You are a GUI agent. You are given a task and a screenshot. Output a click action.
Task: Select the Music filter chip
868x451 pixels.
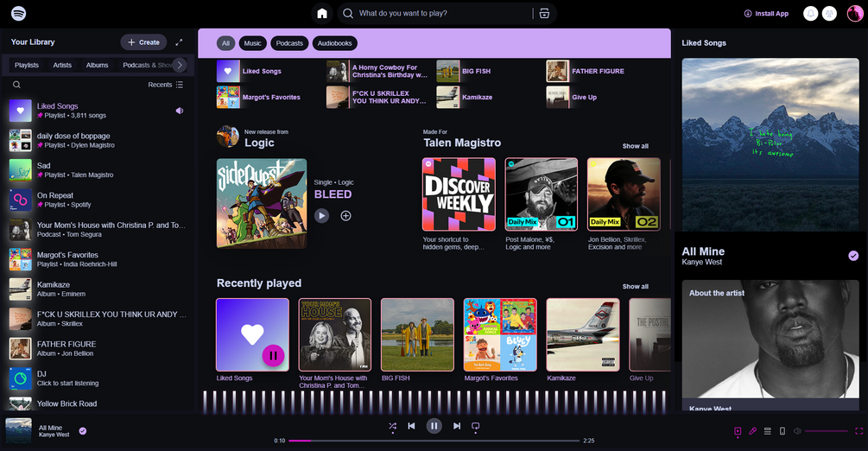[x=252, y=43]
